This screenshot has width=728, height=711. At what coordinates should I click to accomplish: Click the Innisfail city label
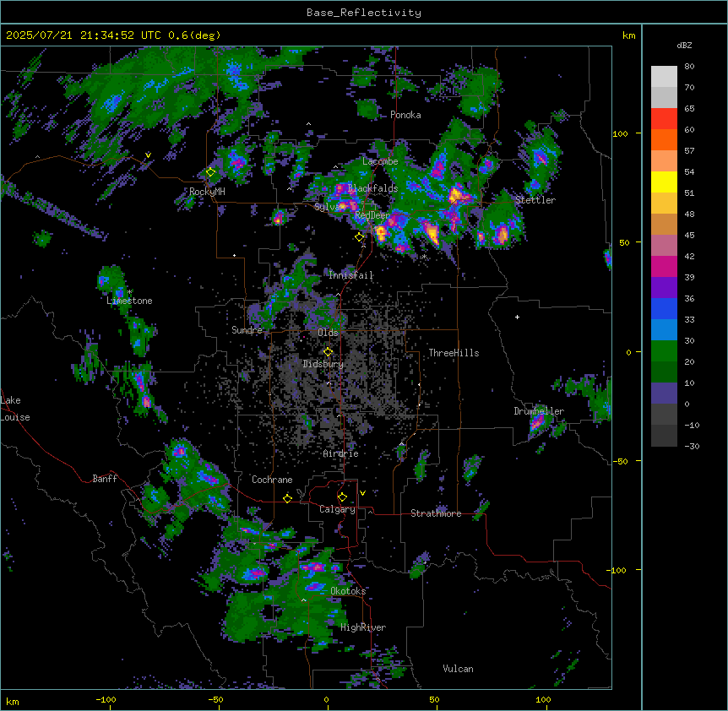pyautogui.click(x=350, y=275)
